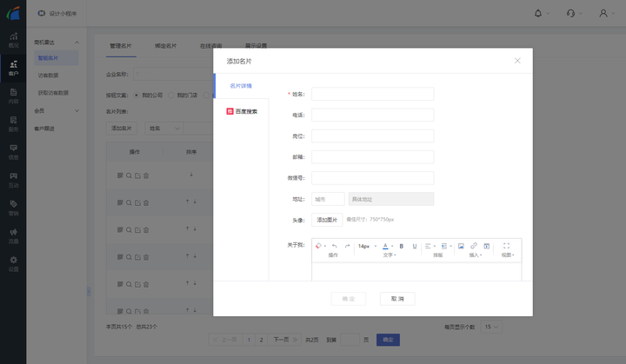
Task: Click the undo arrow in editor toolbar
Action: [335, 246]
